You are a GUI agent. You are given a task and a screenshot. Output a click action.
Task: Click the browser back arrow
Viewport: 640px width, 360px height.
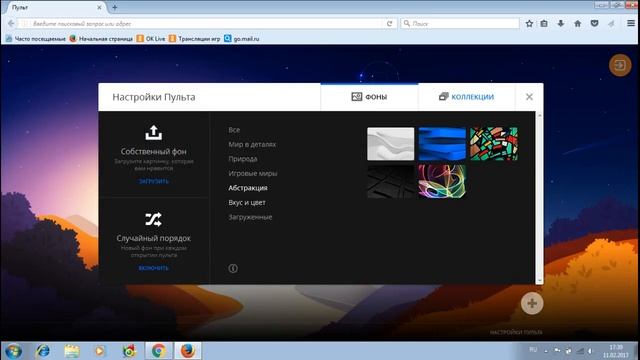11,24
